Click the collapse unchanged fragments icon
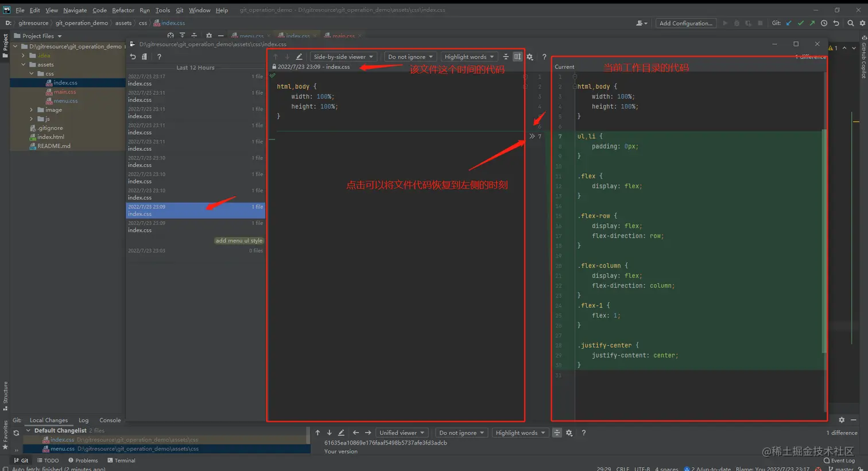 pos(506,57)
